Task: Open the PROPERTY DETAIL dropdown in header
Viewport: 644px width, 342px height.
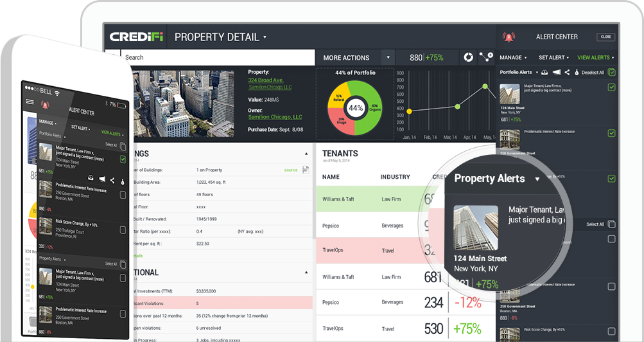Action: 221,37
